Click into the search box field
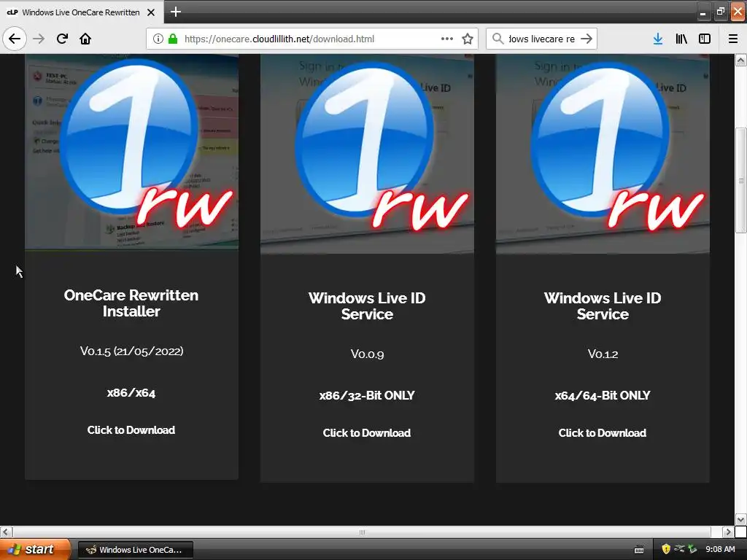This screenshot has height=560, width=747. pyautogui.click(x=541, y=39)
